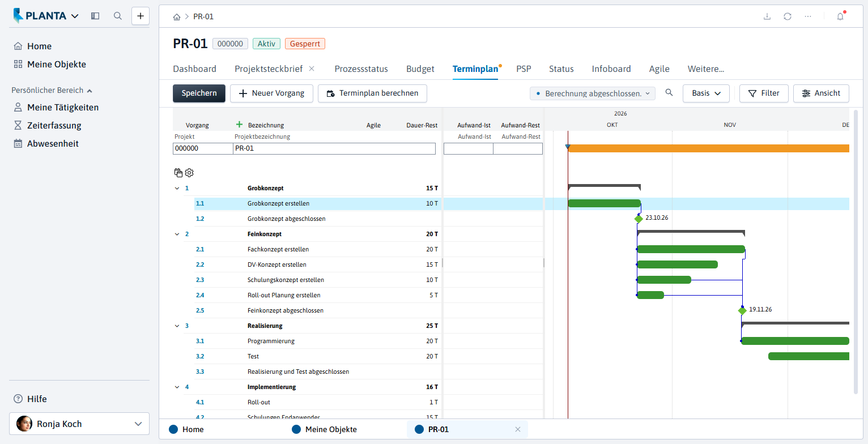This screenshot has height=444, width=868.
Task: Click Terminplan berechnen
Action: (372, 93)
